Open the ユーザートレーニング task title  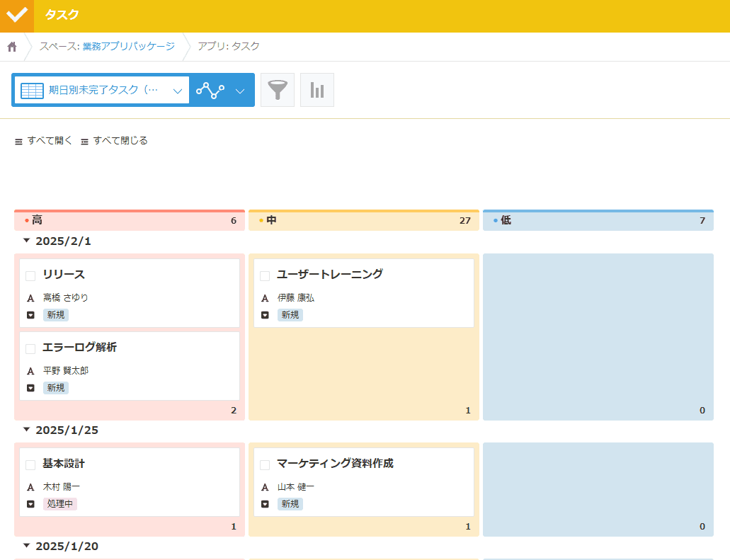pos(330,274)
